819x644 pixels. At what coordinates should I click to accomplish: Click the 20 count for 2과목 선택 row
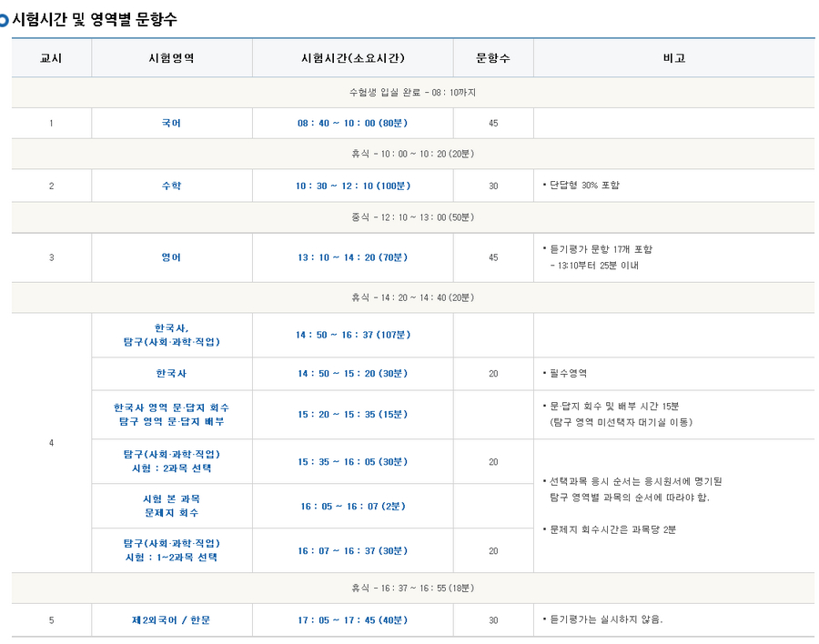pos(493,462)
